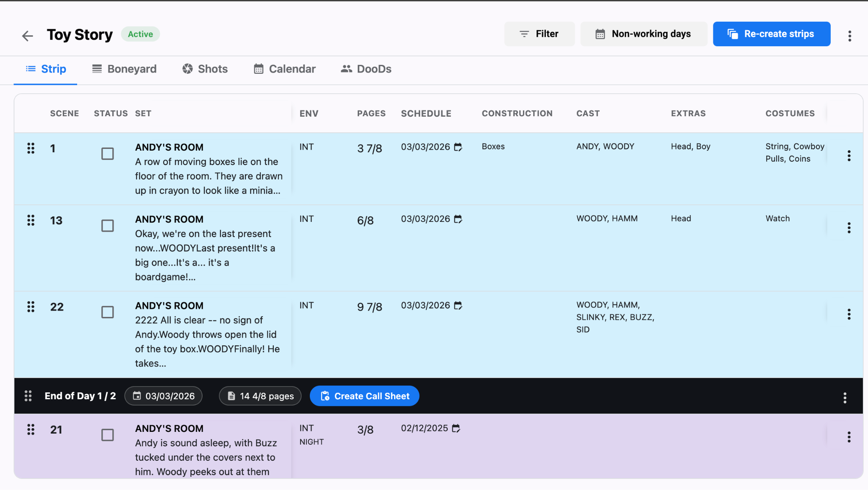Click the EXTRAS column header
The width and height of the screenshot is (868, 490).
688,113
